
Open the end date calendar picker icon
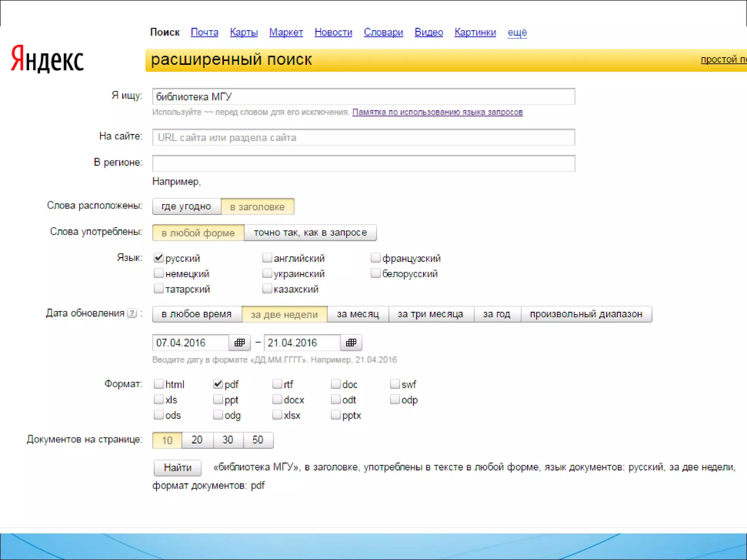point(351,343)
